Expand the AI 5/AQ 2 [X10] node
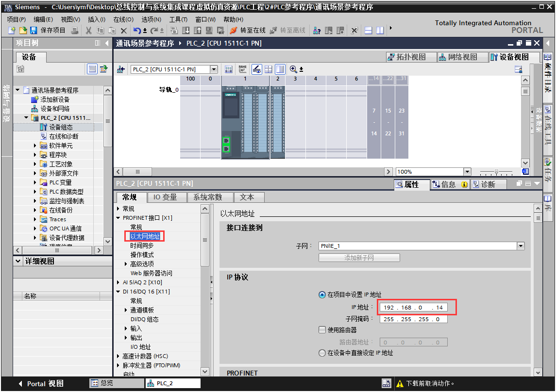This screenshot has width=556, height=392. pyautogui.click(x=118, y=282)
